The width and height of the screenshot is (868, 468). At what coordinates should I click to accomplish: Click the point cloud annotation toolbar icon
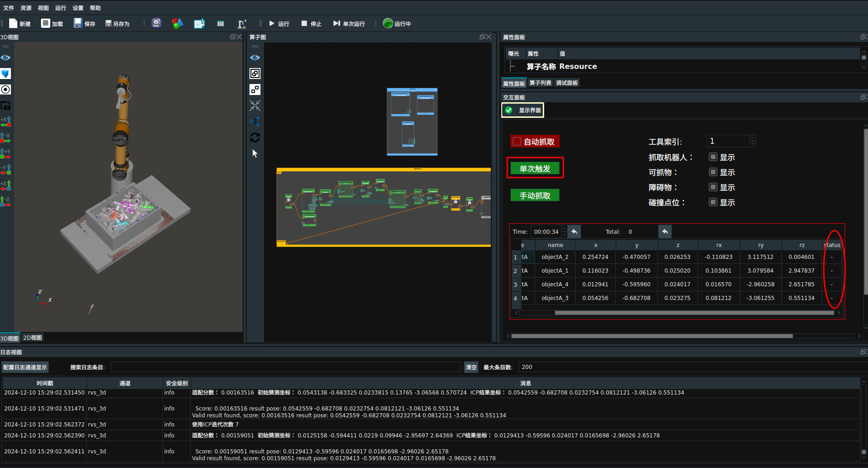[199, 23]
